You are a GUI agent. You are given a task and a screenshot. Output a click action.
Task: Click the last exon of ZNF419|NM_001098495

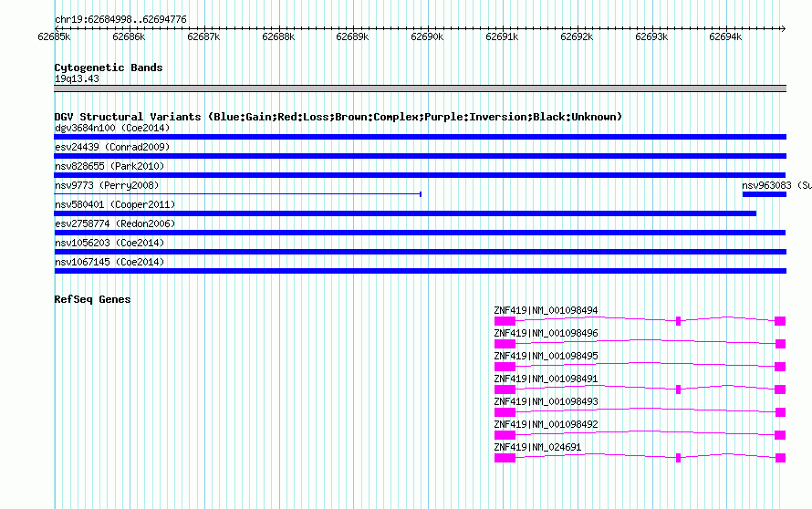[x=780, y=367]
